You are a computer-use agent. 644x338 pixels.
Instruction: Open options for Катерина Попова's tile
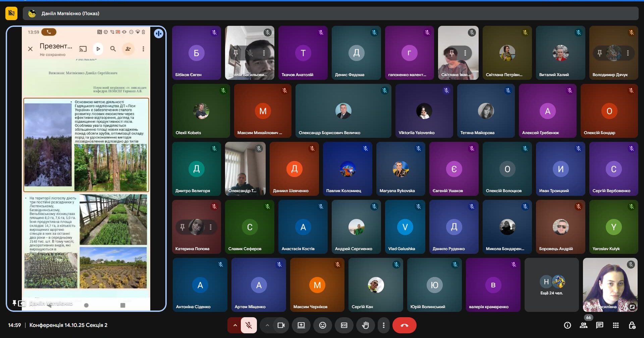tap(211, 227)
